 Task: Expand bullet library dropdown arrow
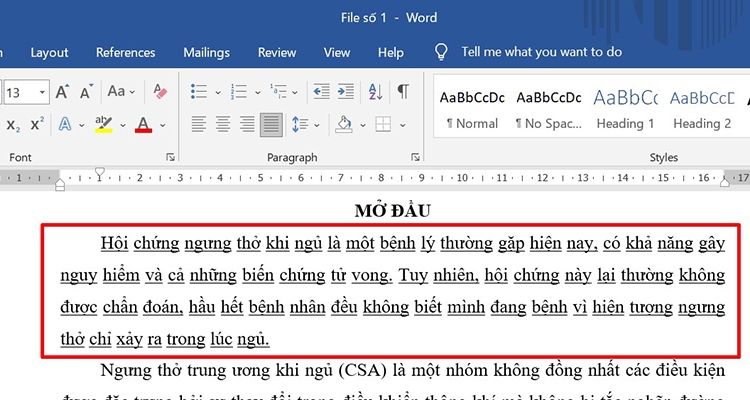point(218,92)
